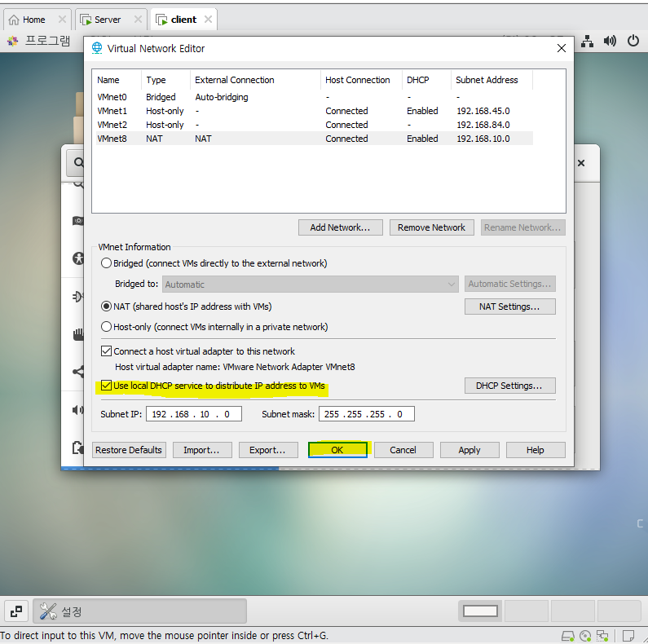Viewport: 648px width, 644px height.
Task: Click the window list icon beside 설정
Action: pyautogui.click(x=16, y=611)
